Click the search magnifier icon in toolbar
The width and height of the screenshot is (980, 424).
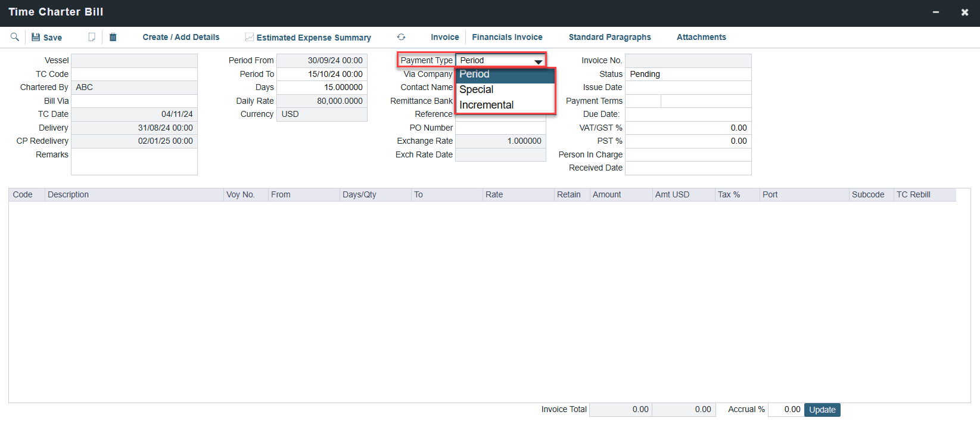pos(15,37)
